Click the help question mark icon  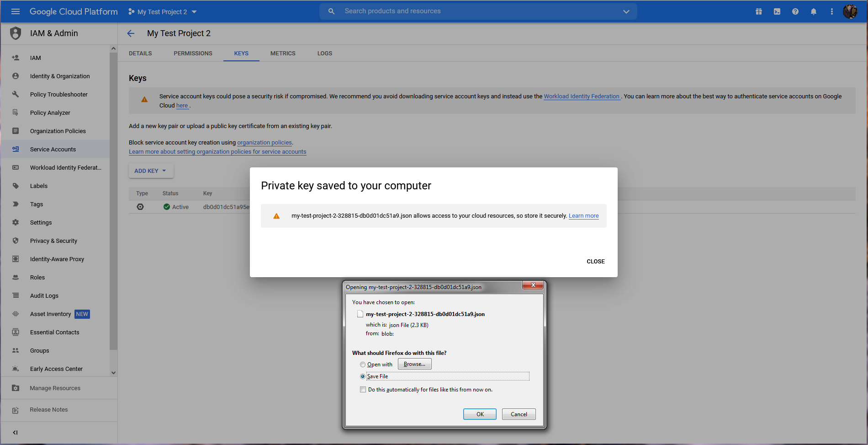pyautogui.click(x=795, y=11)
